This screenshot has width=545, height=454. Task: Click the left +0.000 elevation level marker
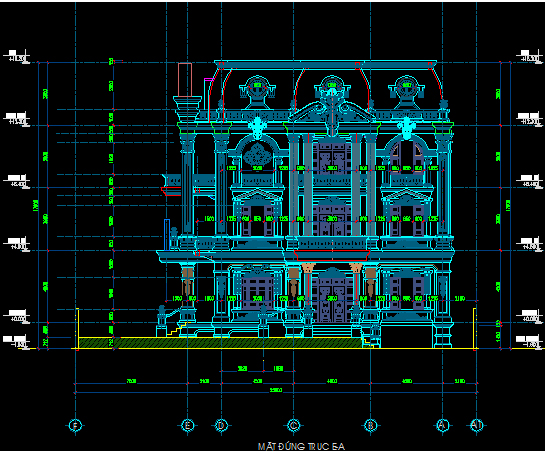pos(16,317)
